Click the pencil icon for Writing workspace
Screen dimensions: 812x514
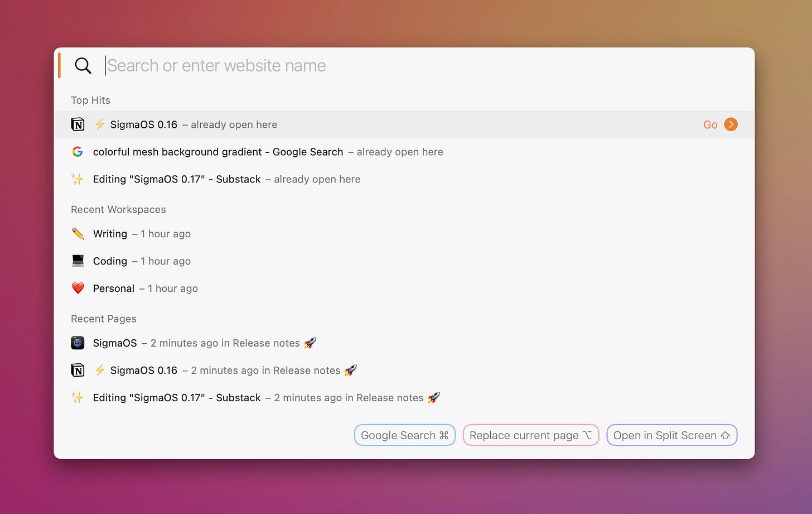78,234
